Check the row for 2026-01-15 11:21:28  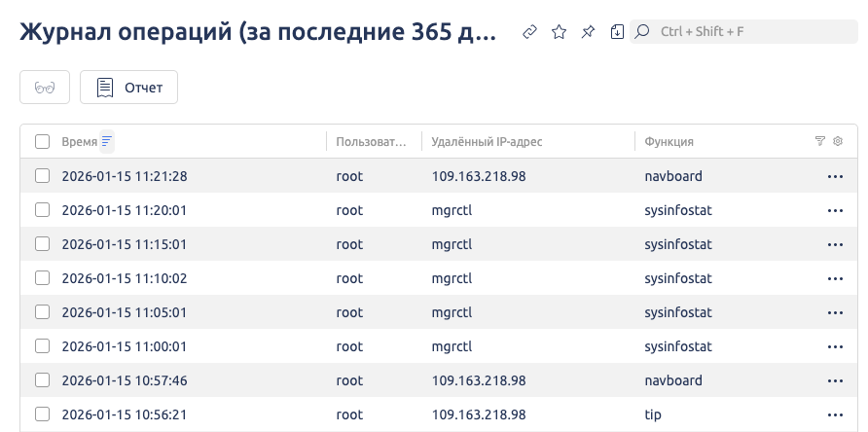(42, 176)
